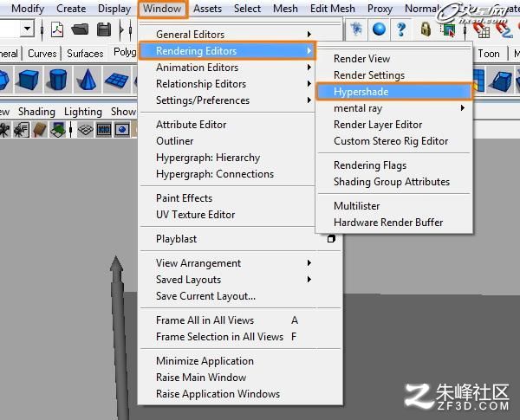520x420 pixels.
Task: Open the Create menu
Action: click(x=71, y=9)
